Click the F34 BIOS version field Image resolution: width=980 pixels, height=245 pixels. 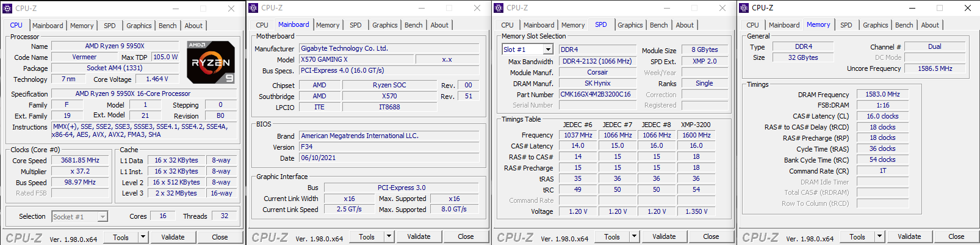coord(392,147)
